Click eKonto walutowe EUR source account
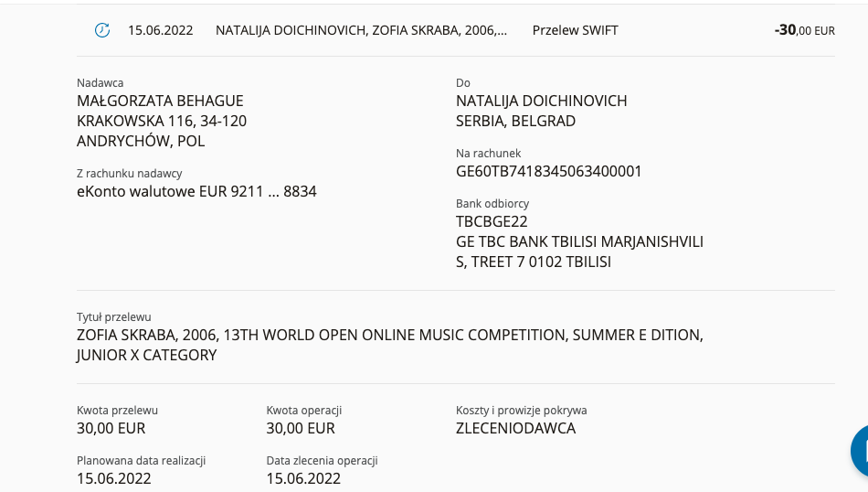Screen dimensions: 868x492 point(196,191)
